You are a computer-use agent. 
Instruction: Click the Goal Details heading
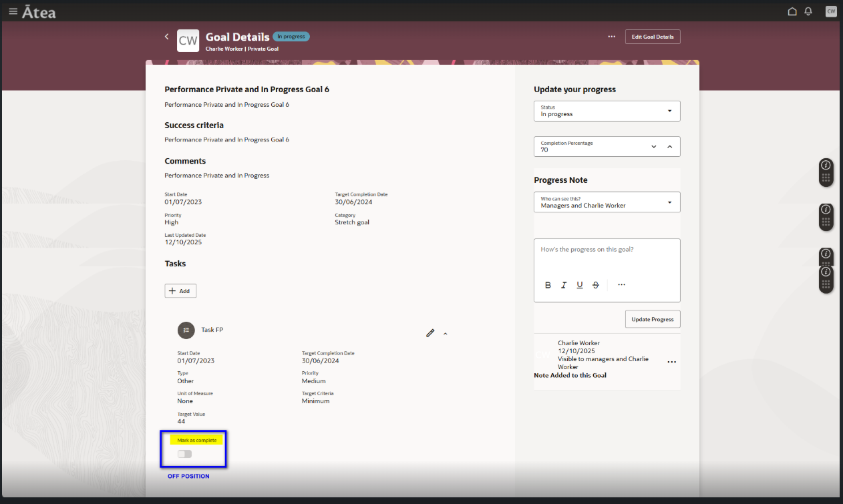click(238, 37)
